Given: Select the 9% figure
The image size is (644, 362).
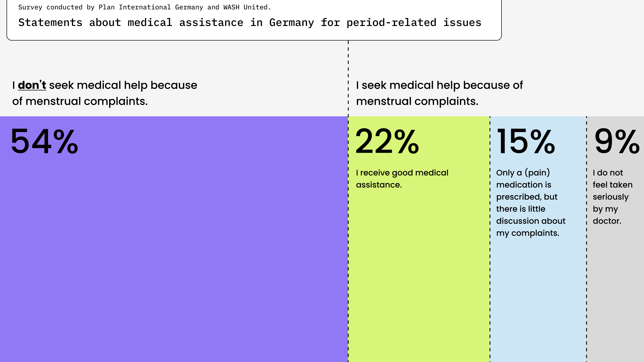Looking at the screenshot, I should coord(617,141).
